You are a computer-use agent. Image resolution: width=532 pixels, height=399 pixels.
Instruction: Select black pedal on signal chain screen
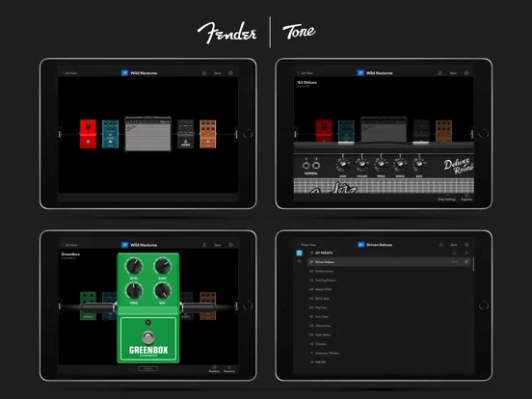(186, 134)
